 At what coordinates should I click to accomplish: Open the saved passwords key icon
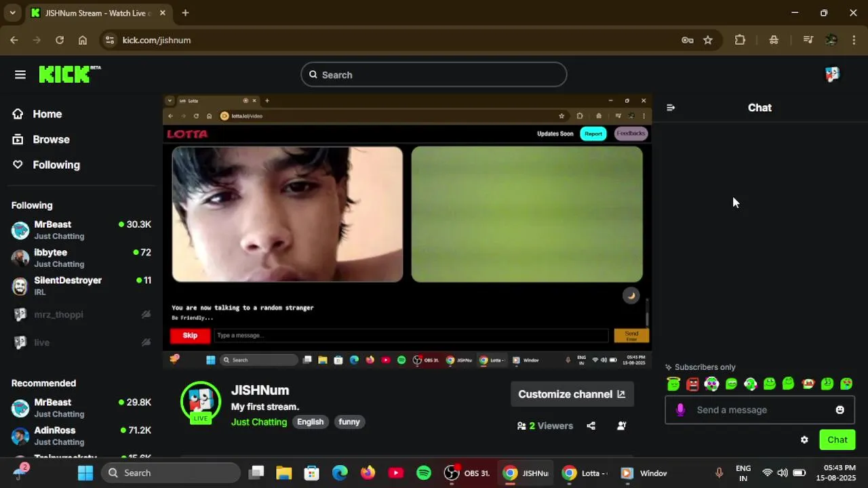coord(687,40)
